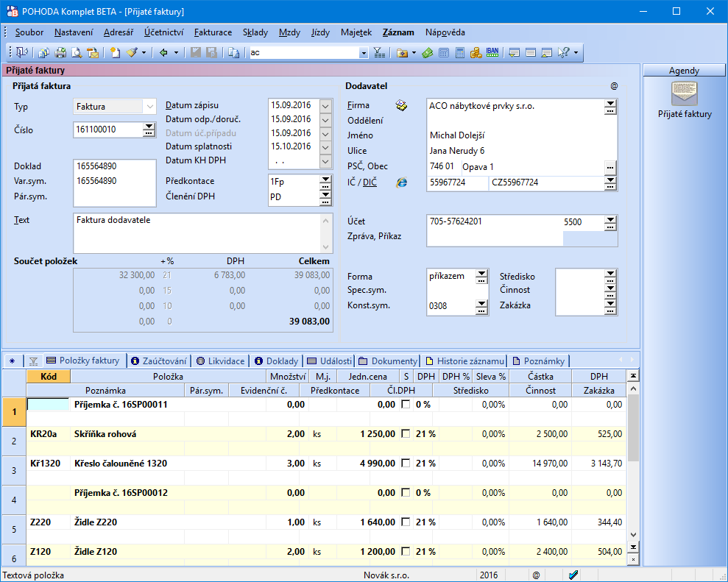Click into the Doklad field 165564890
Screen dimensions: 728x582
coord(115,166)
